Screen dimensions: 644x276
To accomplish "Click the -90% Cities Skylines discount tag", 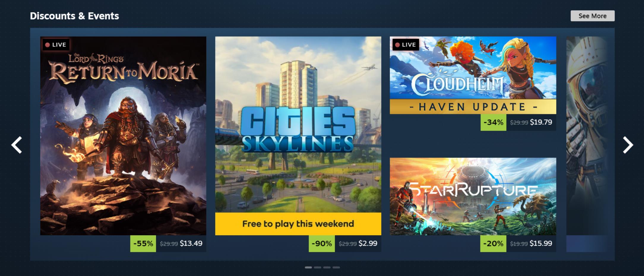I will coord(322,244).
